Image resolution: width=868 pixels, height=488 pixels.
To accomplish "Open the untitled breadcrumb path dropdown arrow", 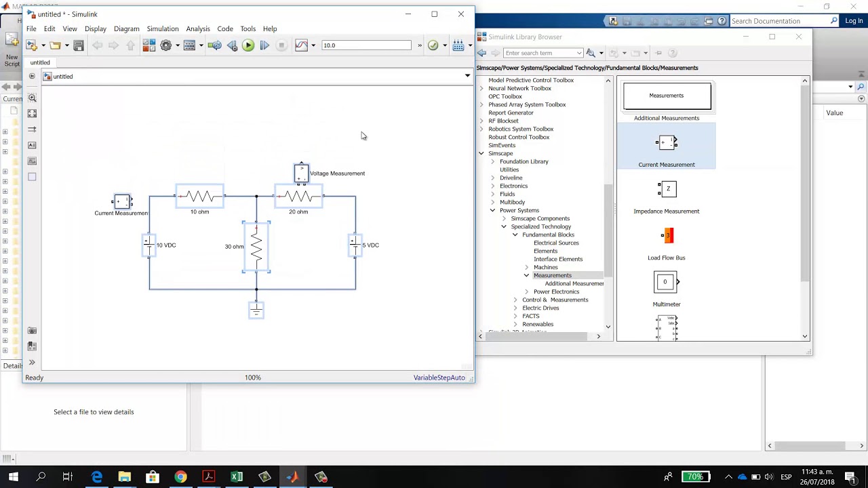I will [x=467, y=76].
